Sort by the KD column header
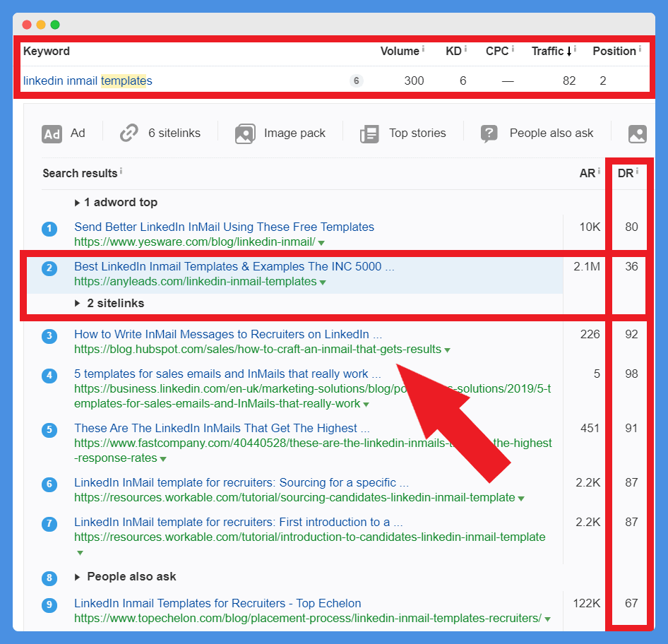This screenshot has height=644, width=668. pyautogui.click(x=454, y=51)
